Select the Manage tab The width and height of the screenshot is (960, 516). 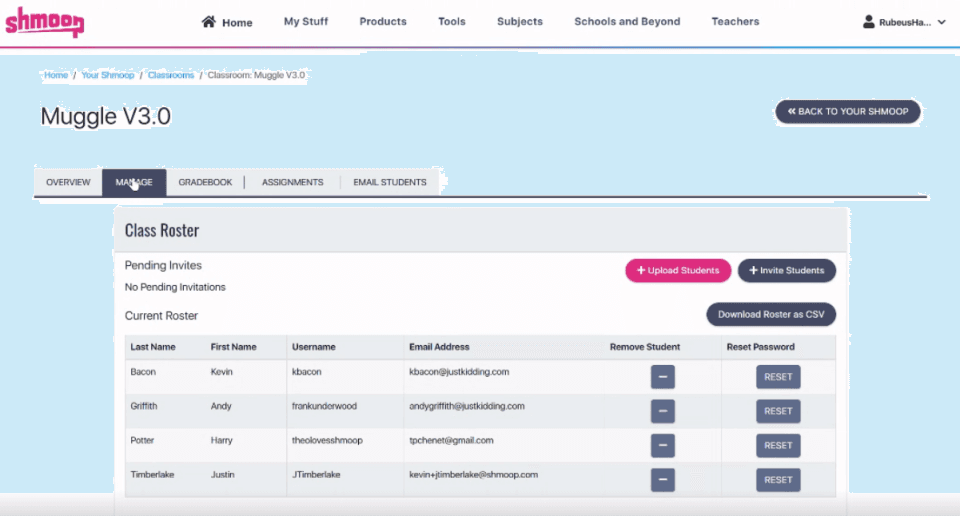click(x=134, y=182)
